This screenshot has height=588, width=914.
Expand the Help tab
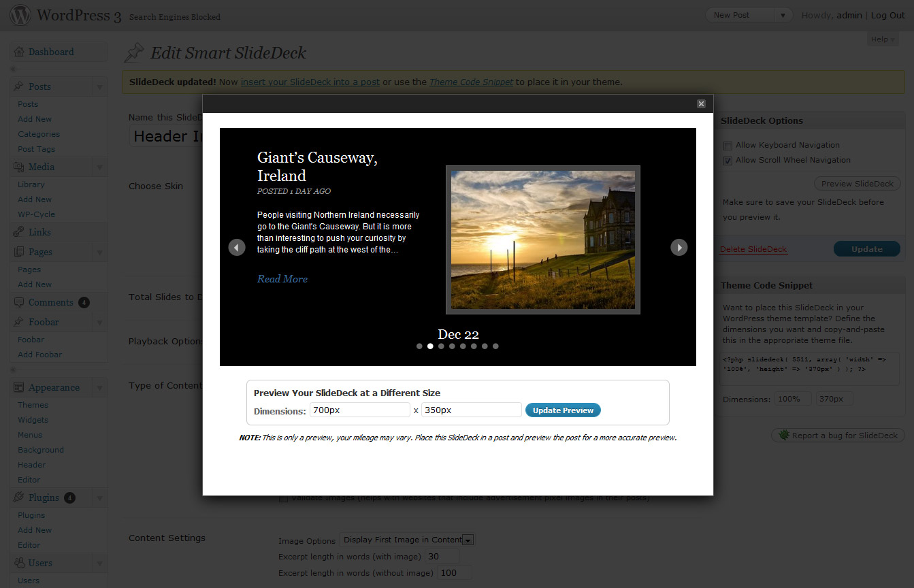(x=883, y=39)
